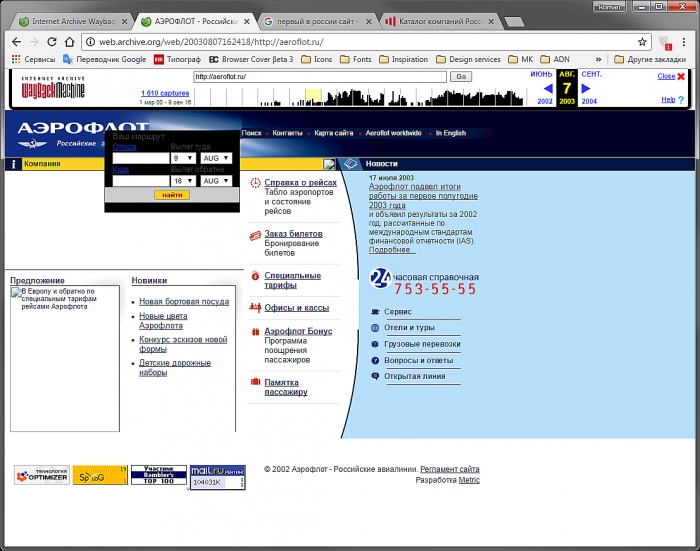Open Поиск in the site menu
This screenshot has width=700, height=551.
[251, 133]
